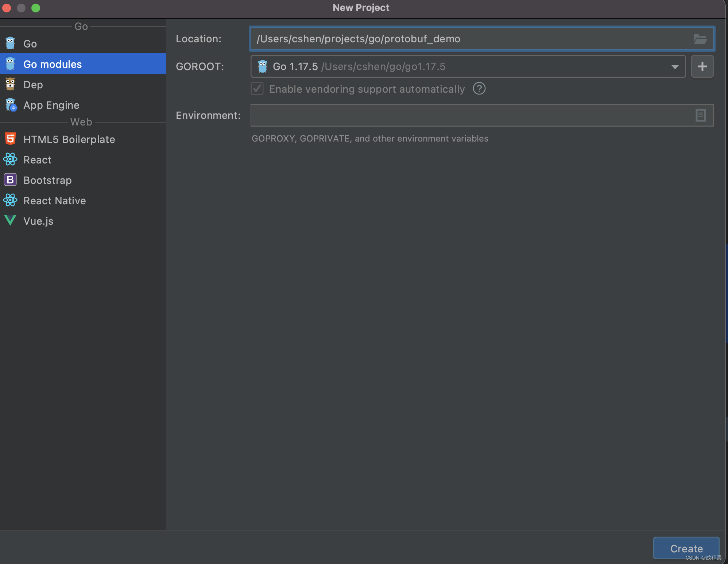The height and width of the screenshot is (564, 728).
Task: Click the green macOS zoom window button
Action: click(x=36, y=8)
